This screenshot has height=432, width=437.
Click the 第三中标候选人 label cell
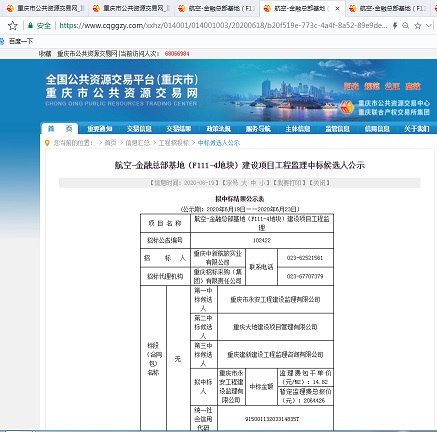[203, 354]
